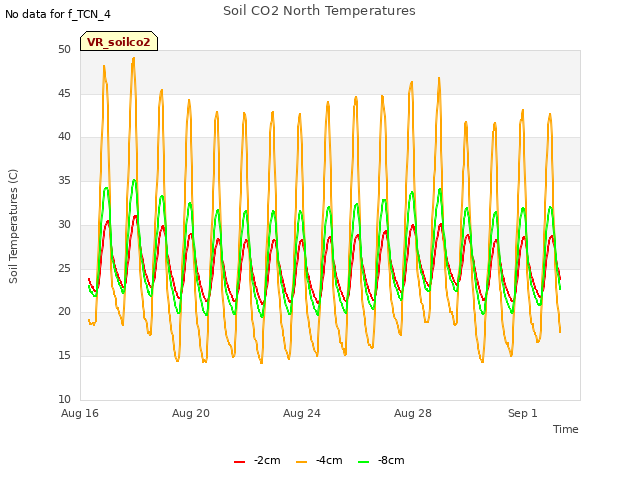Toggle the -2cm legend entry
The height and width of the screenshot is (480, 640).
pyautogui.click(x=257, y=460)
